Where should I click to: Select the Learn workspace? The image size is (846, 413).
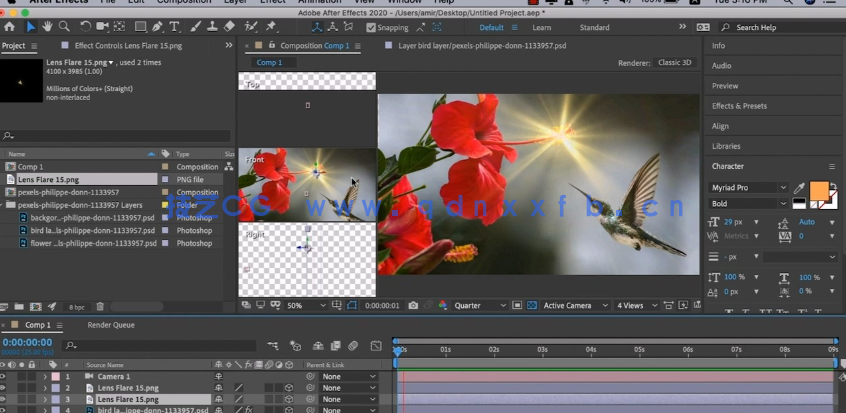(542, 28)
